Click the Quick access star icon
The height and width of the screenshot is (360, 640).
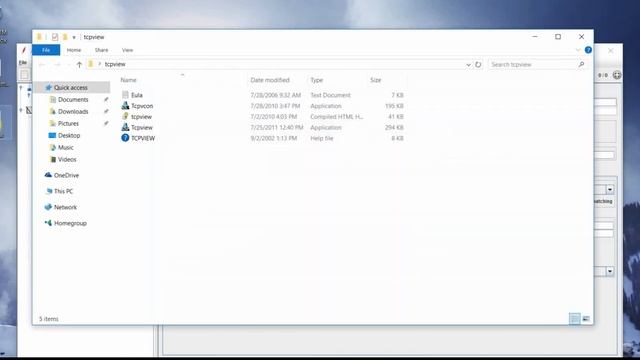[49, 87]
